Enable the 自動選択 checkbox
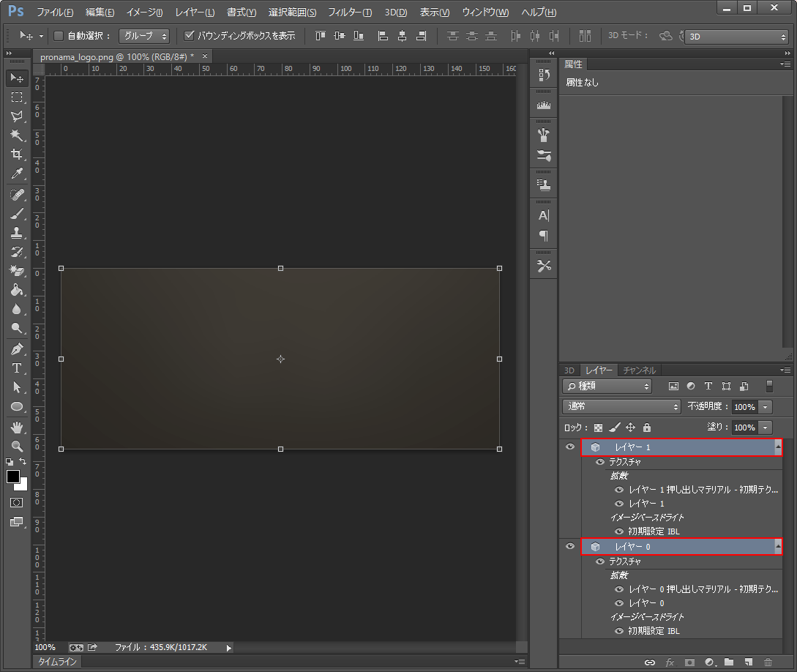Viewport: 797px width, 672px height. coord(59,36)
